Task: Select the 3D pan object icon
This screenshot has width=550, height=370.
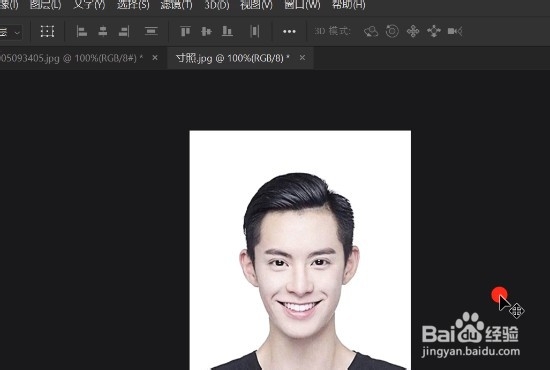Action: [413, 32]
